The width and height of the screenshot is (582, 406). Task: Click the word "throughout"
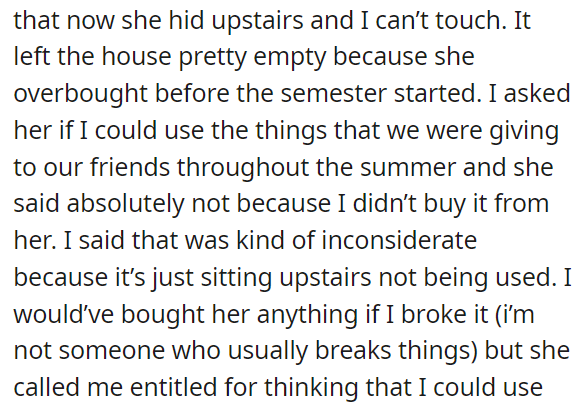tap(243, 167)
